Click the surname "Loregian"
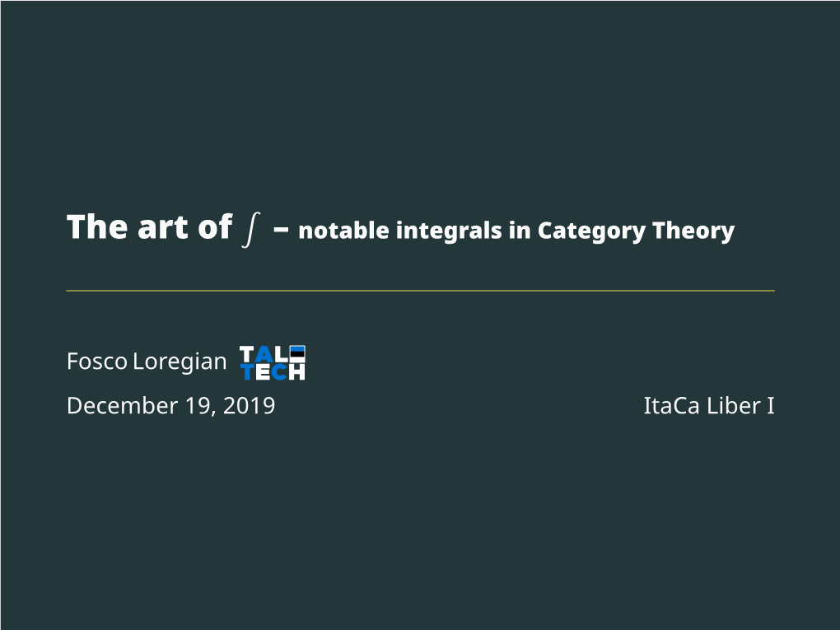 coord(180,362)
